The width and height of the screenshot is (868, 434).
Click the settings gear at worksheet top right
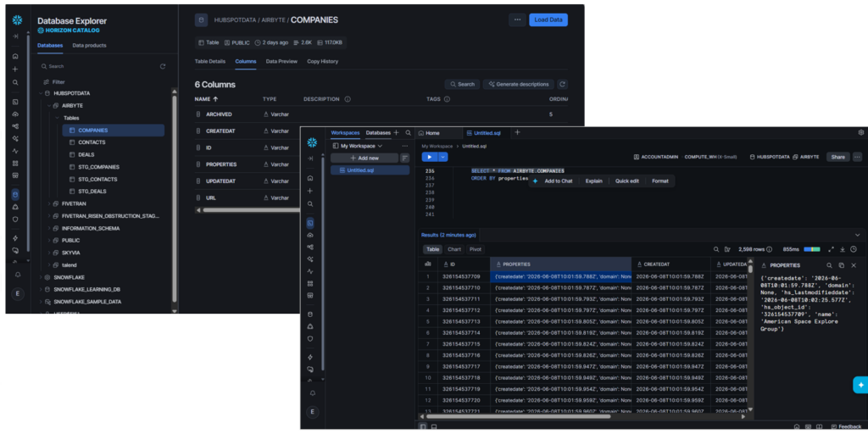861,133
